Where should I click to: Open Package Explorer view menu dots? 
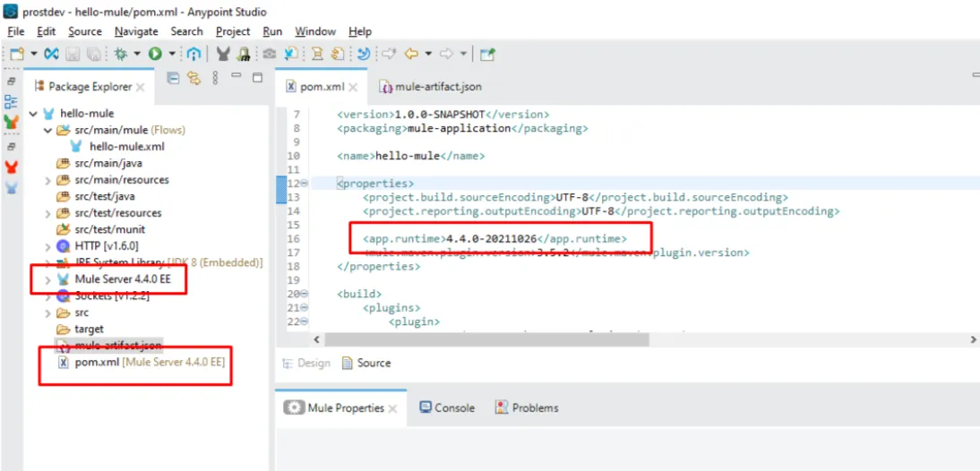tap(216, 78)
